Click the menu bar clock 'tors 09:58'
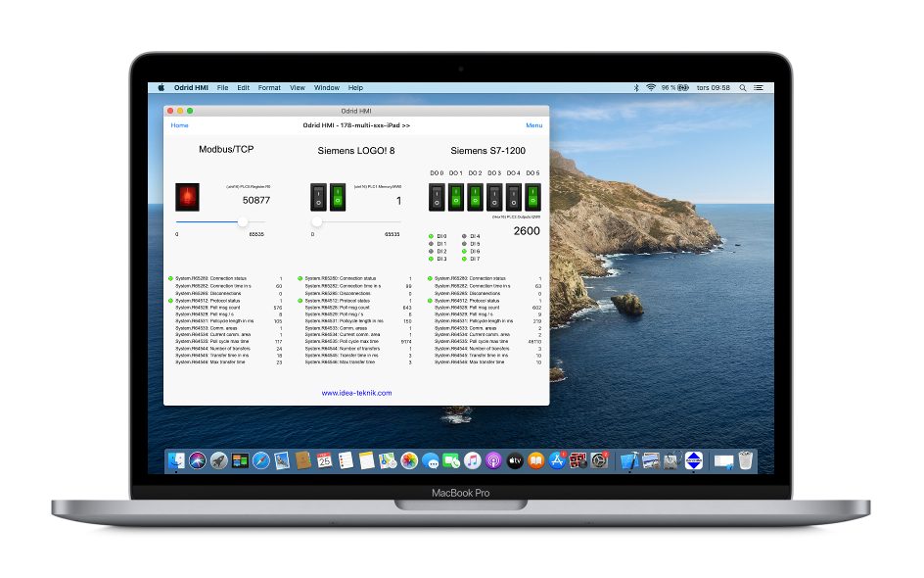The width and height of the screenshot is (924, 578). click(x=713, y=88)
